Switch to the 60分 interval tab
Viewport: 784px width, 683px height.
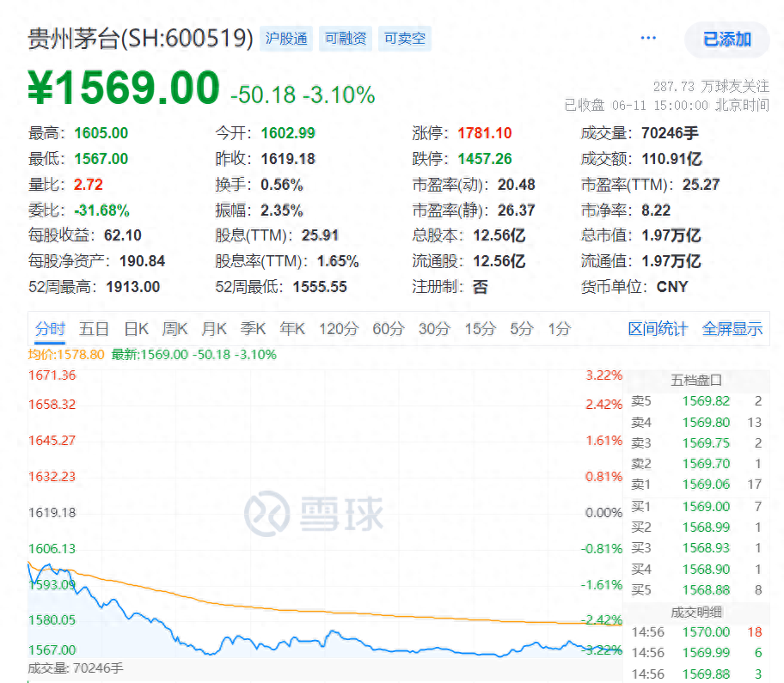tap(388, 329)
